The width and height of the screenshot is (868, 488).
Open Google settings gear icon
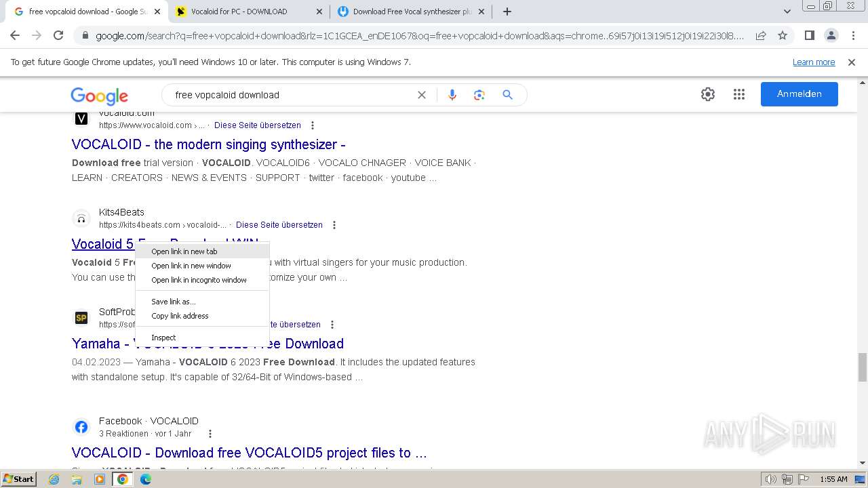click(708, 94)
